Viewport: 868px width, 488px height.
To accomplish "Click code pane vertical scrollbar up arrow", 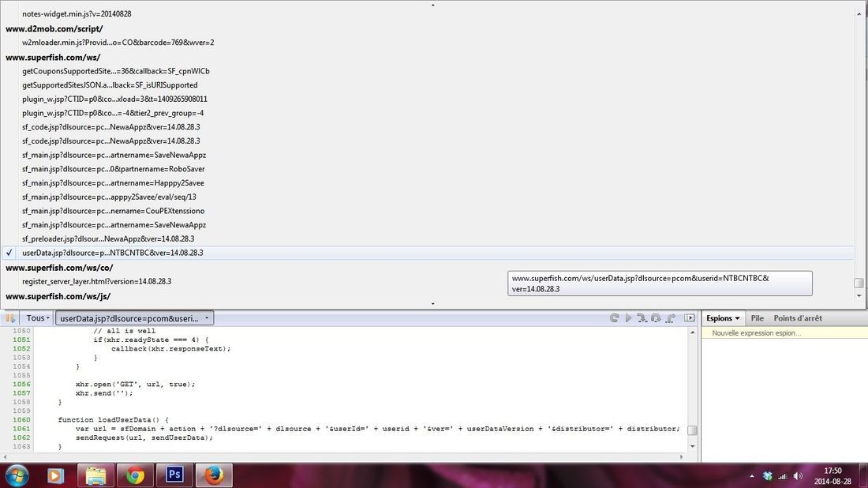I will coord(692,332).
